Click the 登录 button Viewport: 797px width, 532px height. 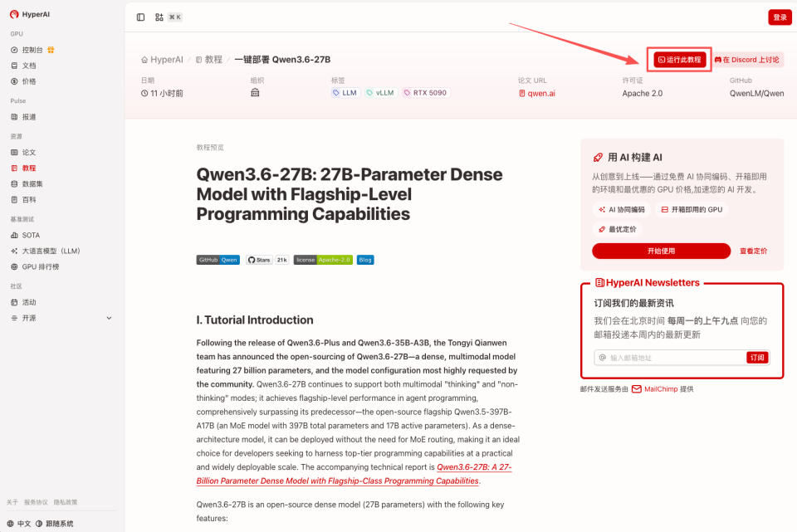[780, 17]
